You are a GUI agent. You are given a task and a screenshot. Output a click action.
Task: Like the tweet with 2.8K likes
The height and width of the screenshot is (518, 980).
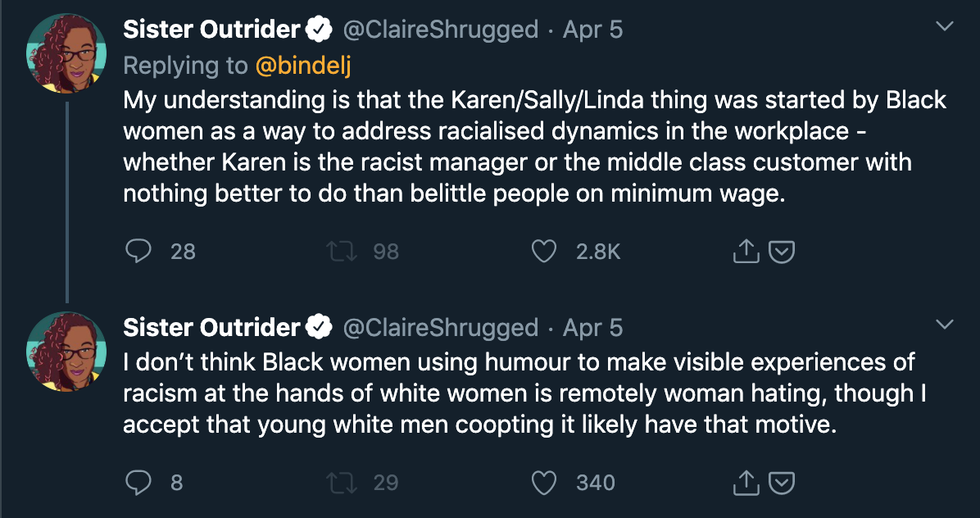544,252
